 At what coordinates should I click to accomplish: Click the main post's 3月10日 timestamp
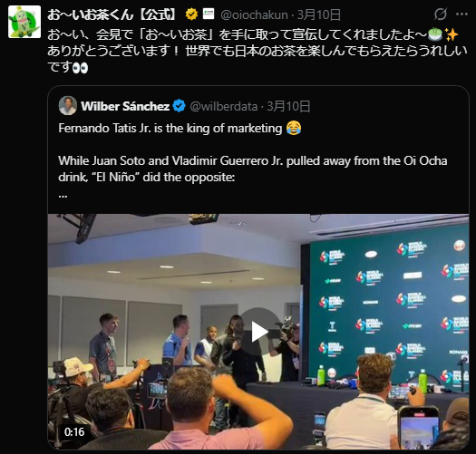319,14
